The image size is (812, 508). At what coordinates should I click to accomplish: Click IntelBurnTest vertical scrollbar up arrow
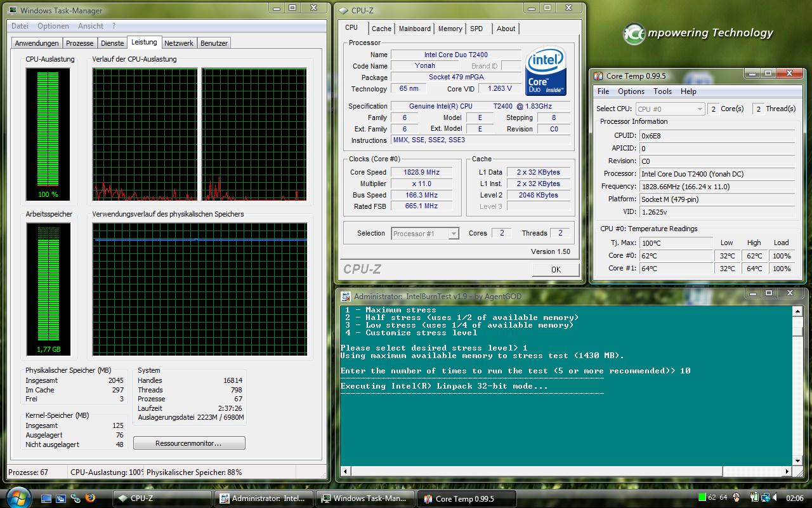(798, 311)
